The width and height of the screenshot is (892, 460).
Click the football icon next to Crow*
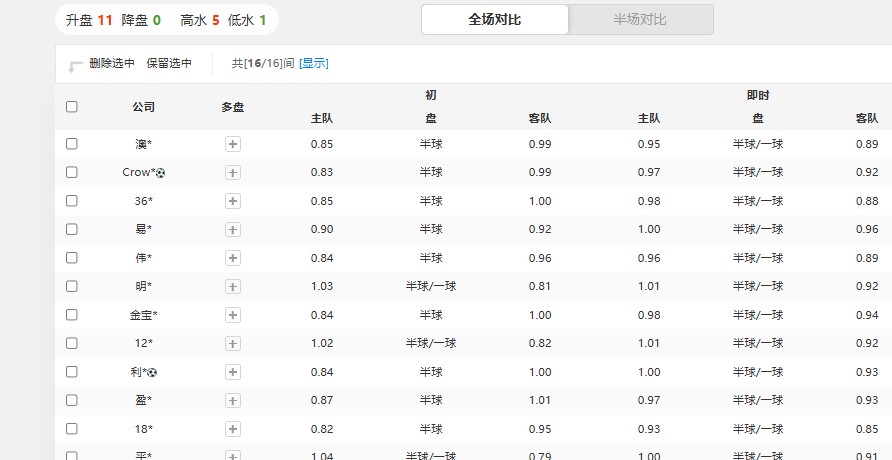pyautogui.click(x=160, y=173)
